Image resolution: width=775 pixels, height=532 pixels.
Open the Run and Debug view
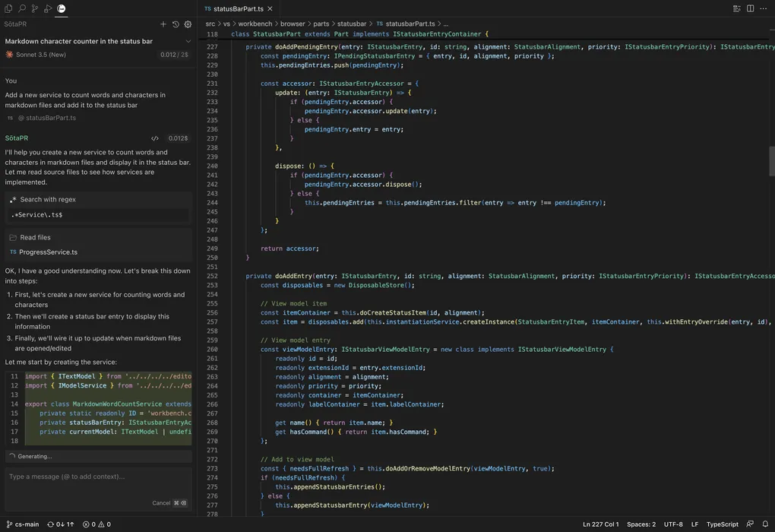(47, 8)
